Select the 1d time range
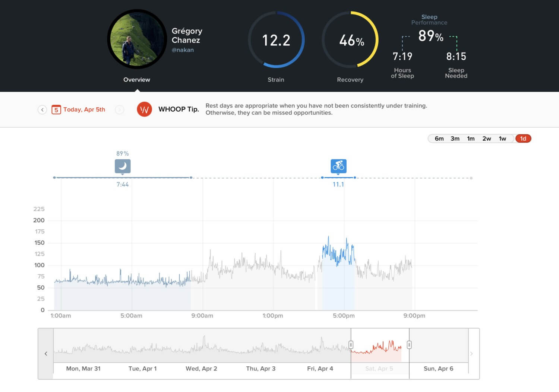This screenshot has height=392, width=559. [523, 138]
